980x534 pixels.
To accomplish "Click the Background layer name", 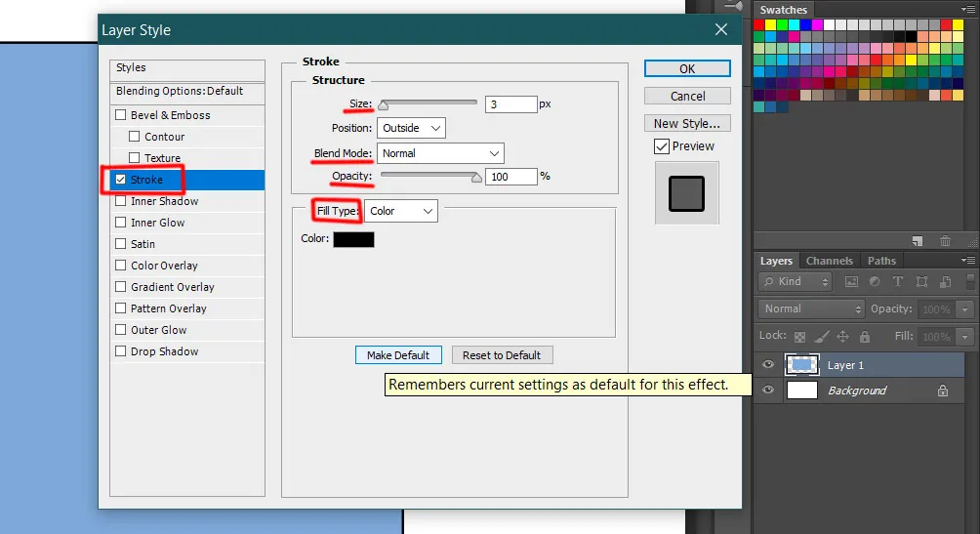I will 857,390.
